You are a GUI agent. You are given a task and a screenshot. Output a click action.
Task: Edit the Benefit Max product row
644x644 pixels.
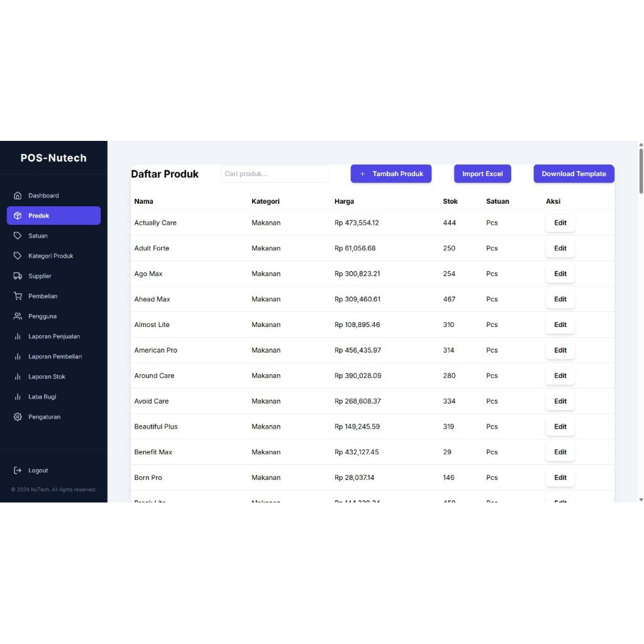560,452
